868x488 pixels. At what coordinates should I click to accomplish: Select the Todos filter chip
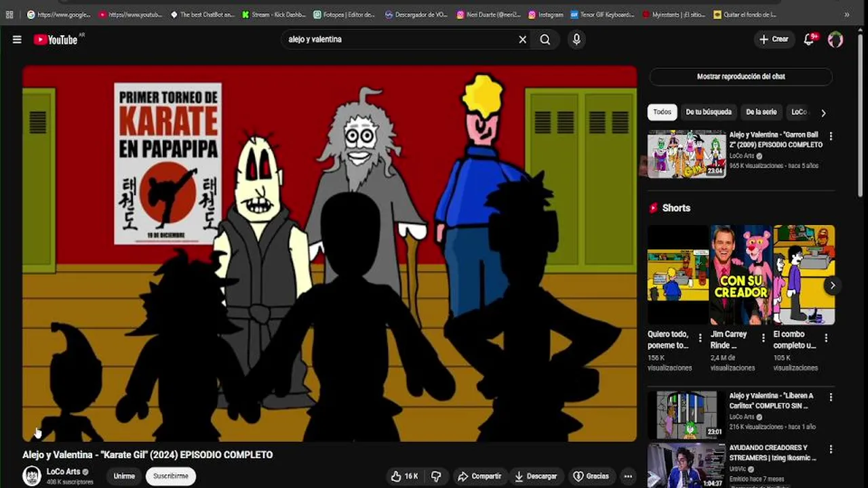pos(663,112)
